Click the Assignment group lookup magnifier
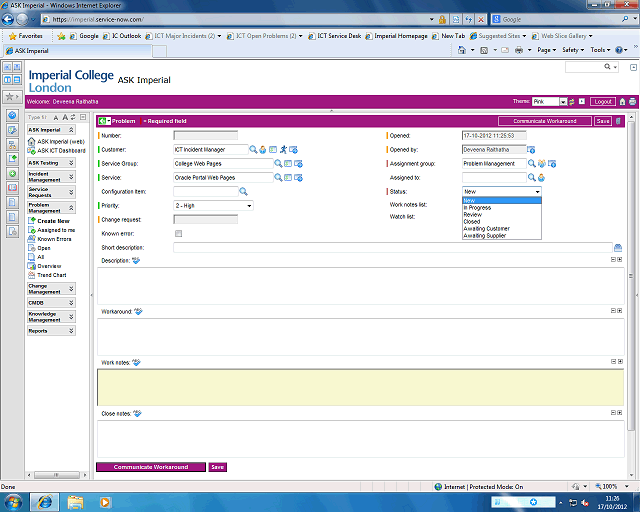Image resolution: width=640 pixels, height=512 pixels. [532, 163]
